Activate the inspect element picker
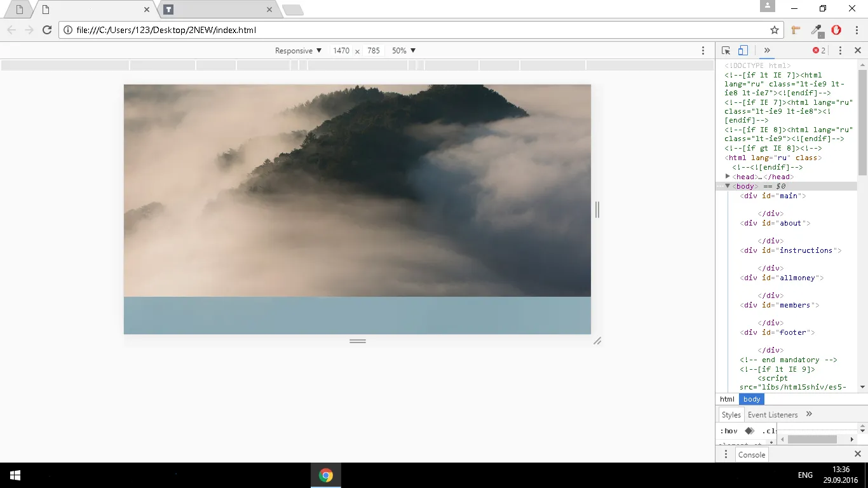 click(726, 51)
